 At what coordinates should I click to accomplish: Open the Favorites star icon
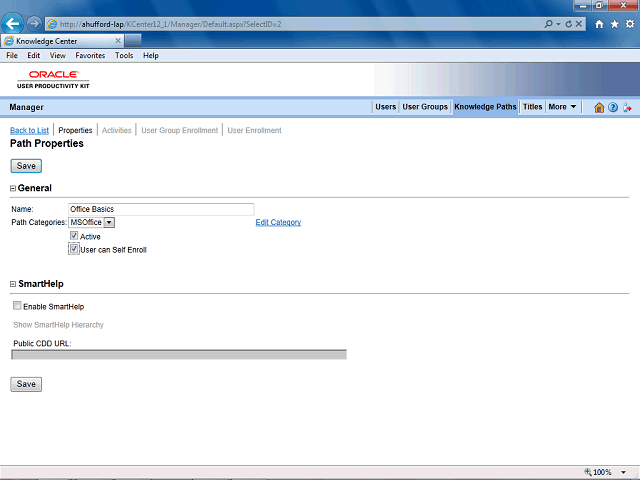coord(614,24)
